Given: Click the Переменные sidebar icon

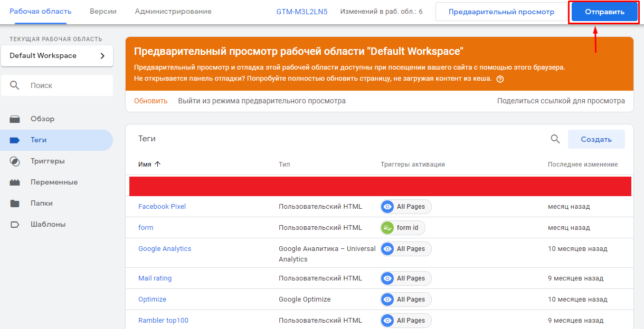Looking at the screenshot, I should pyautogui.click(x=15, y=182).
